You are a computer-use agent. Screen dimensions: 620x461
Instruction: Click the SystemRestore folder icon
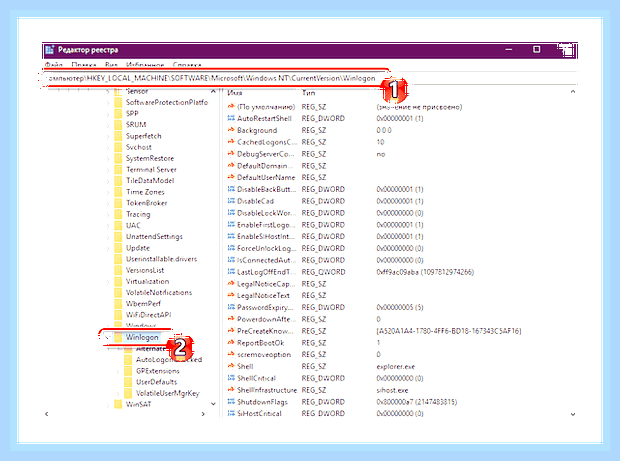click(x=118, y=158)
